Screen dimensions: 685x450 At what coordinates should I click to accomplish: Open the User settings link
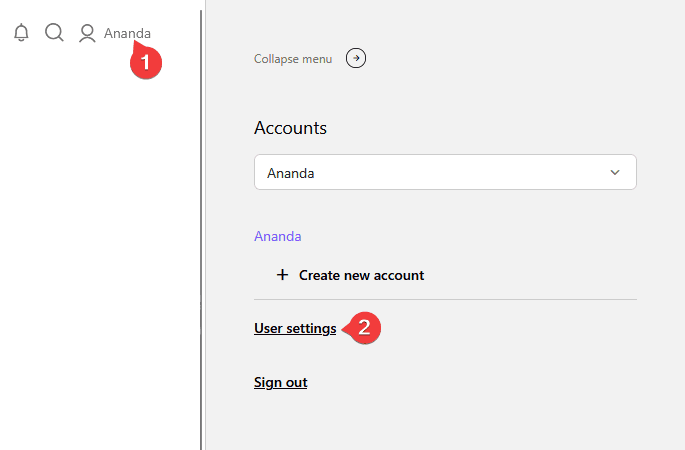(295, 328)
